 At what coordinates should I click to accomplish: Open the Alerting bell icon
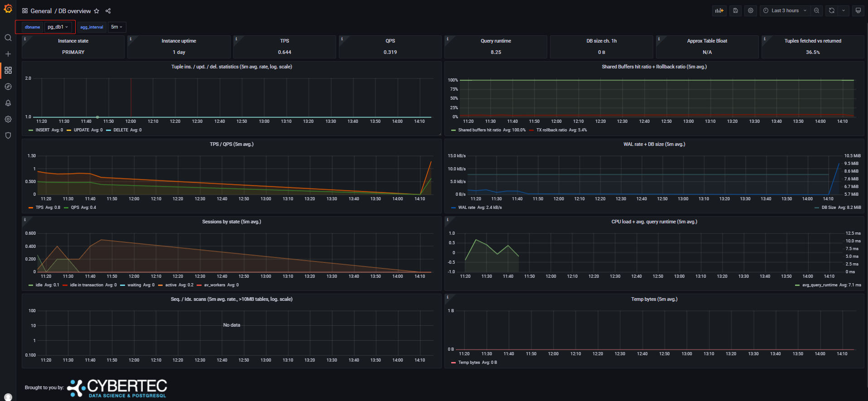(x=8, y=103)
